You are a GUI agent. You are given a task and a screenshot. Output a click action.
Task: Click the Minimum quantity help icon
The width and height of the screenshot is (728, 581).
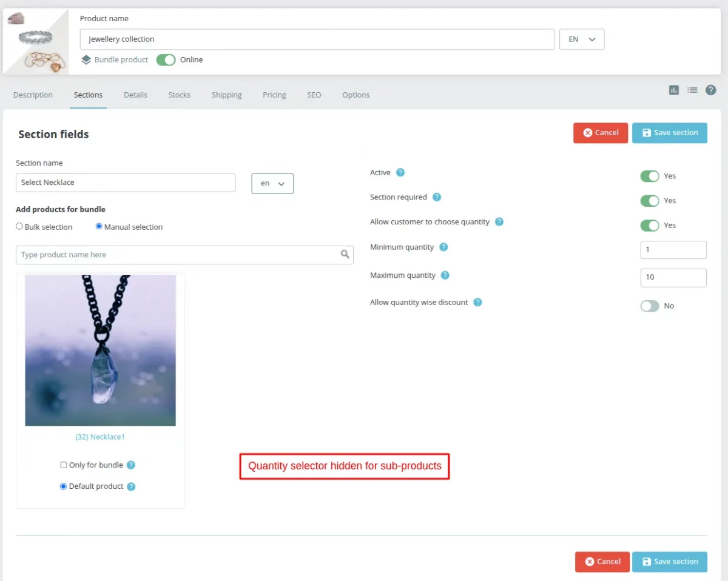click(443, 247)
